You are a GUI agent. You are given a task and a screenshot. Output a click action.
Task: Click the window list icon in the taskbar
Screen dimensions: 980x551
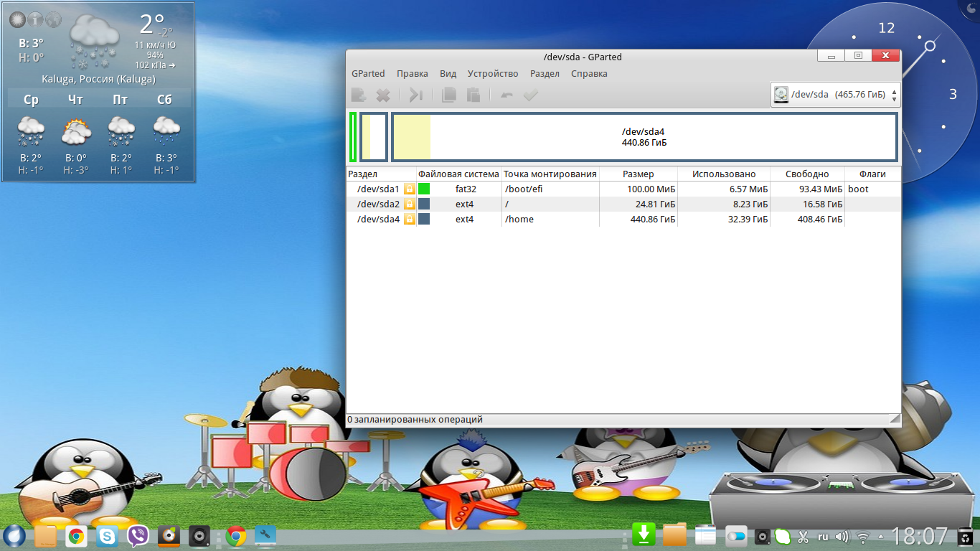(706, 535)
